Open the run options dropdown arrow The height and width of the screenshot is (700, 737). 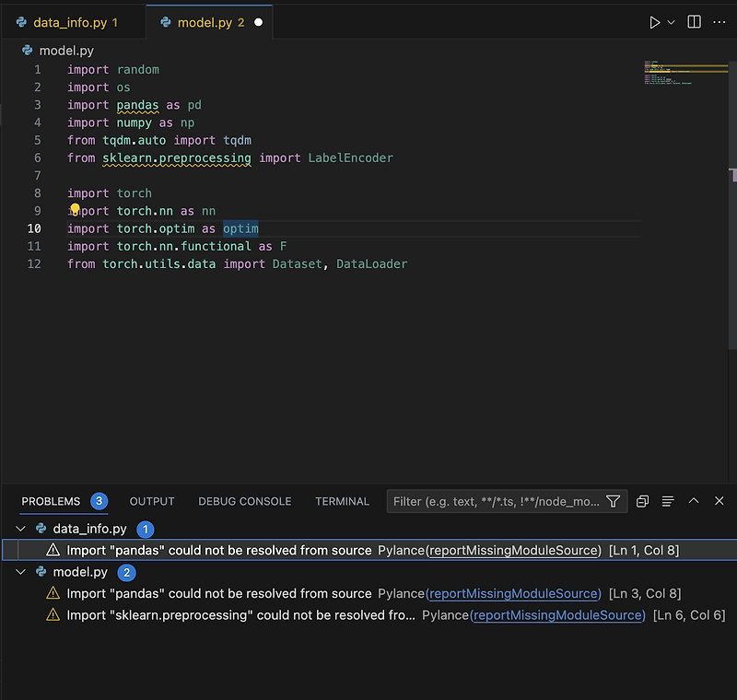672,22
